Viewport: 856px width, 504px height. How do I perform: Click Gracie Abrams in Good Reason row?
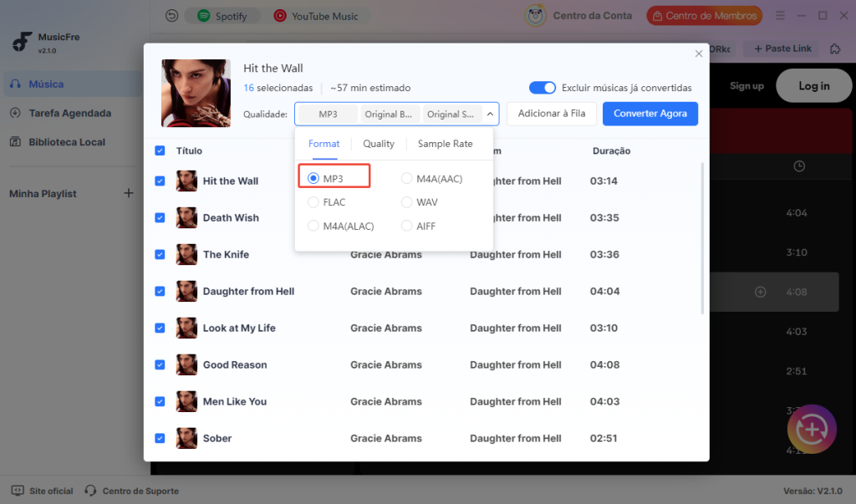tap(386, 364)
